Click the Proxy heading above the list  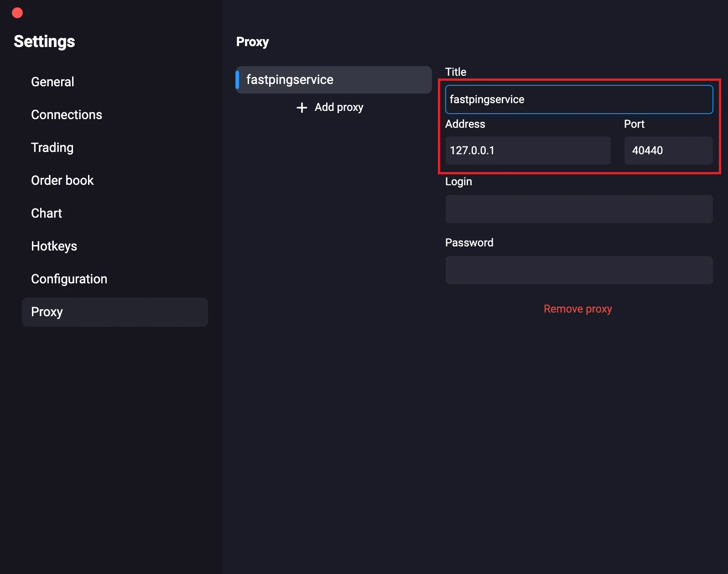click(x=252, y=42)
